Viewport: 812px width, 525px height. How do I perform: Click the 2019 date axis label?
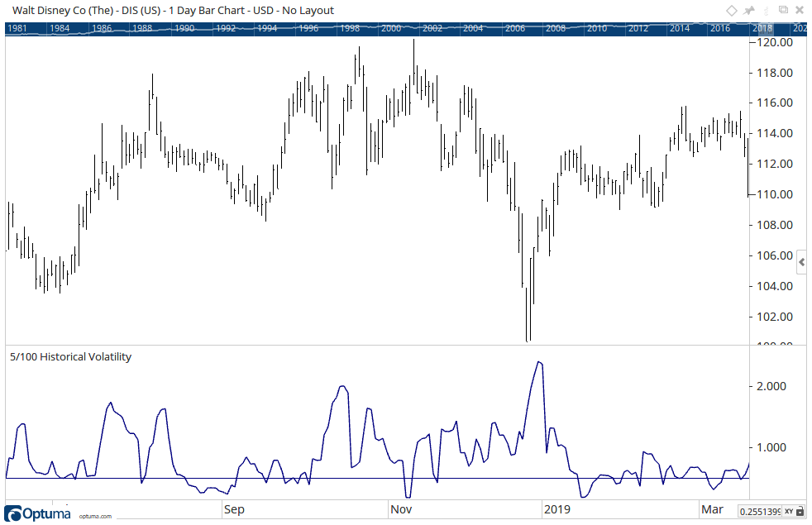[557, 509]
